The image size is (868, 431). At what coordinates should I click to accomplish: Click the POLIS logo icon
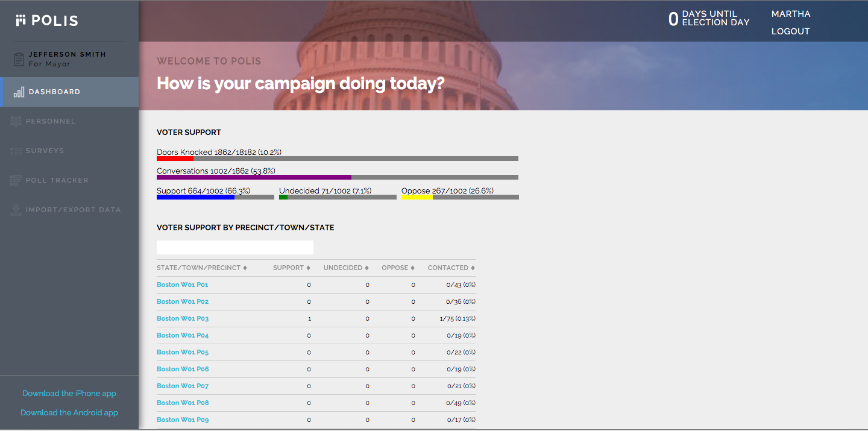tap(21, 20)
